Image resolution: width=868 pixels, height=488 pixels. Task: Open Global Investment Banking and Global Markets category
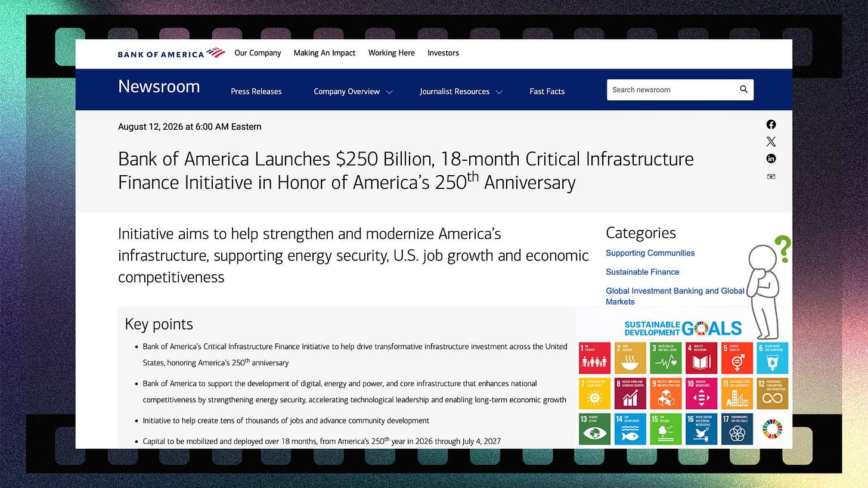tap(675, 296)
